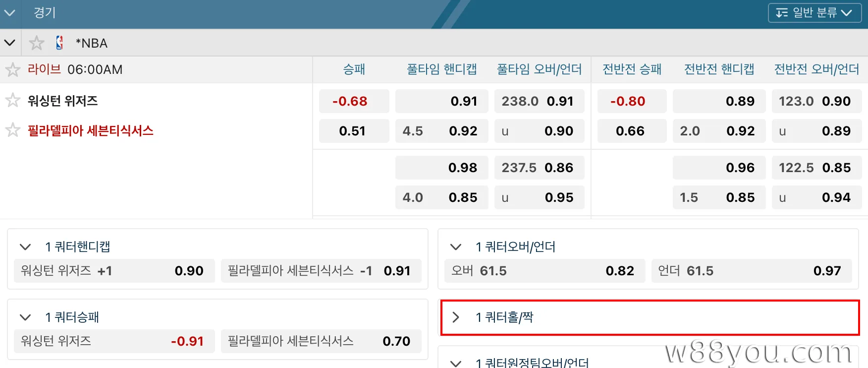Star the 필라델피아 세븐티식서스 team
This screenshot has width=868, height=368.
[12, 130]
